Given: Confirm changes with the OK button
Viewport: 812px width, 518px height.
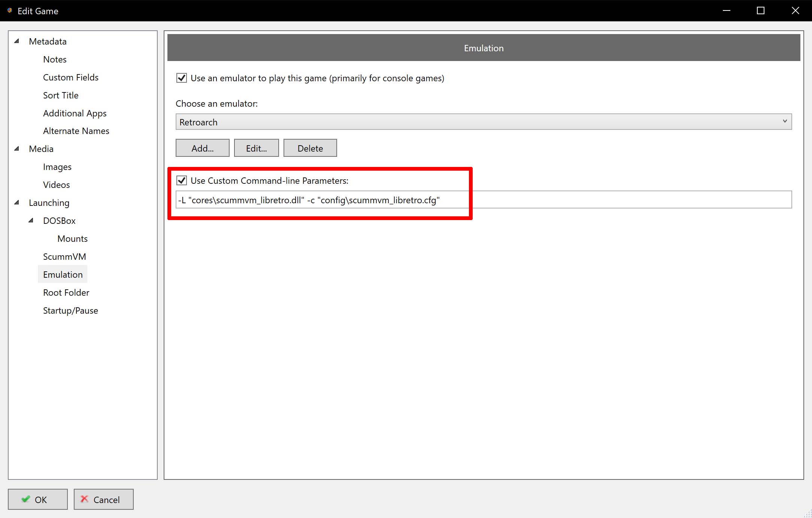Looking at the screenshot, I should coord(38,499).
